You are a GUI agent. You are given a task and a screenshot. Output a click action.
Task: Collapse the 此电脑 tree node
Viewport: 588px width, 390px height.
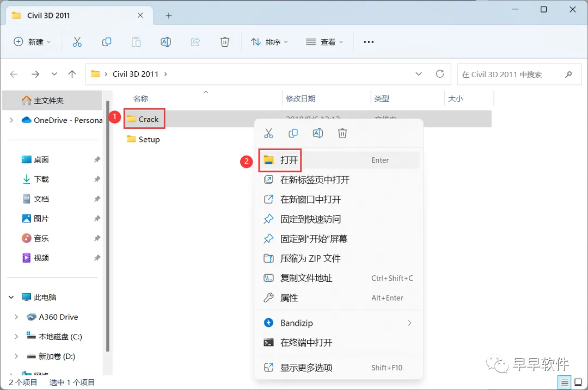tap(11, 298)
